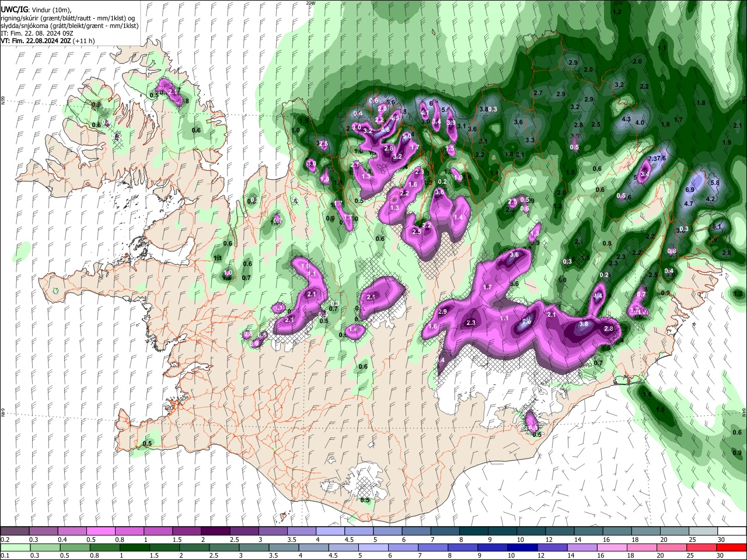The image size is (747, 560).
Task: Click the navy blue 10 mm rain swatch
Action: (x=521, y=547)
